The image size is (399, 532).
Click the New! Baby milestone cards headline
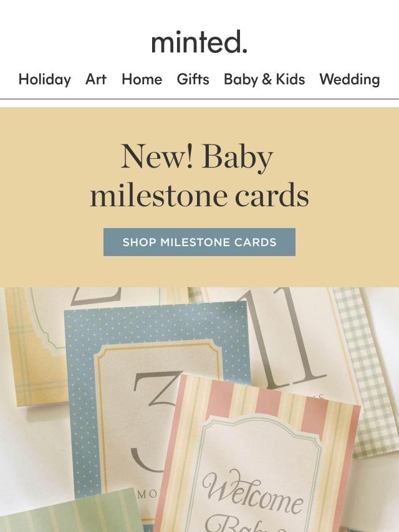199,176
